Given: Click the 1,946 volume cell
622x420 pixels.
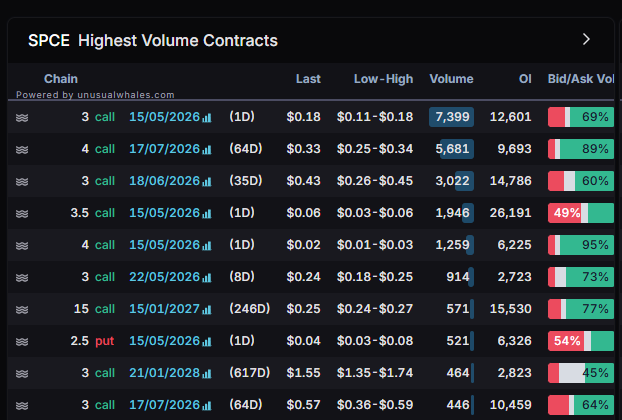Looking at the screenshot, I should pyautogui.click(x=453, y=213).
